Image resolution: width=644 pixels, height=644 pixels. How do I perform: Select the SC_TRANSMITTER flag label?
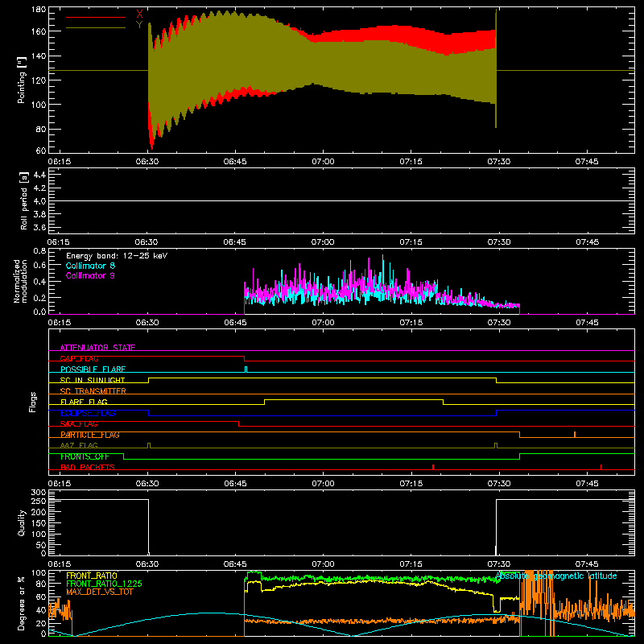click(93, 390)
